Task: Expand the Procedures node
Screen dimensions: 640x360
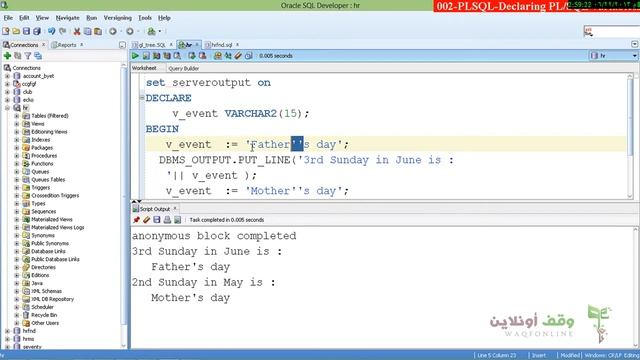Action: coord(17,156)
